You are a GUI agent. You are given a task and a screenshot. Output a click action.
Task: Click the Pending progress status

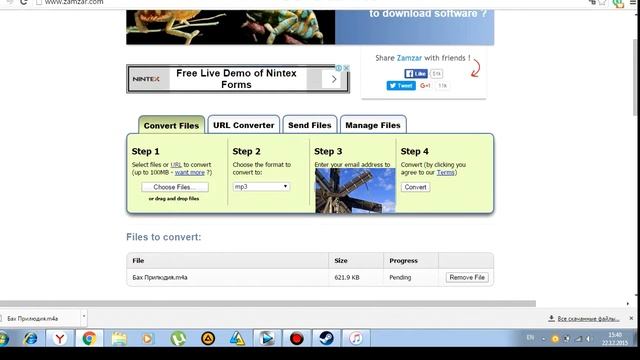click(x=400, y=278)
